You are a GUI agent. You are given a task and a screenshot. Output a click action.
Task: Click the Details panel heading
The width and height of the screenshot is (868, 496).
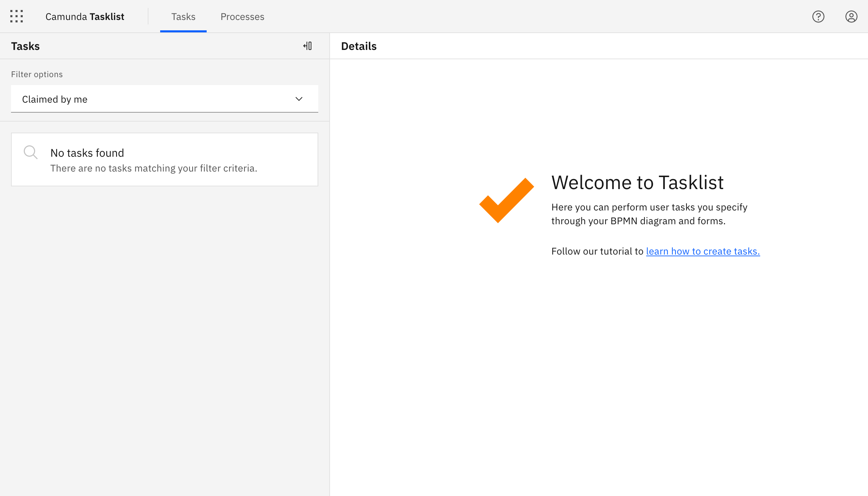[359, 46]
